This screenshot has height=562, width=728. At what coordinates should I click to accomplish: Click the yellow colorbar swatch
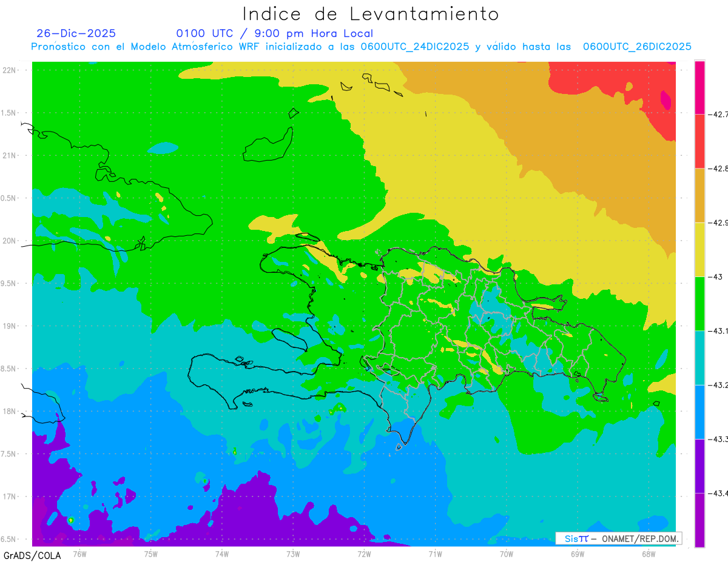699,249
